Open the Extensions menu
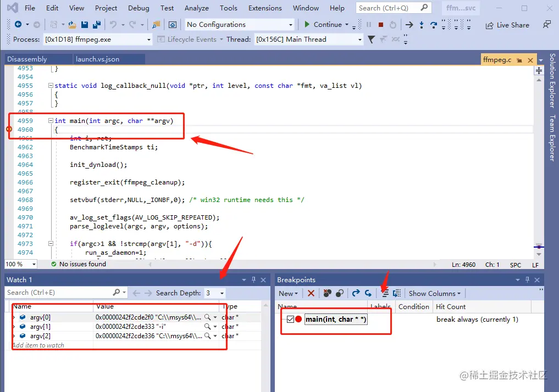This screenshot has width=559, height=392. pyautogui.click(x=265, y=8)
